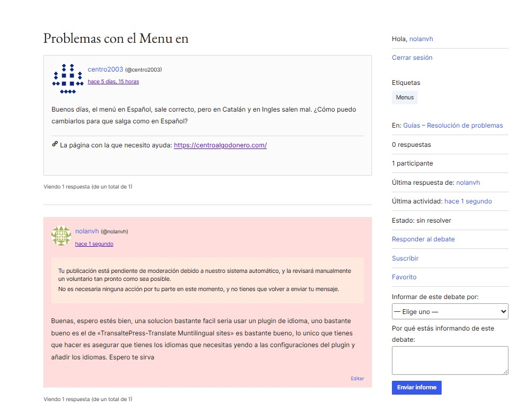Viewport: 532px width, 408px height.
Task: Click centro2003's avatar image
Action: [x=64, y=79]
